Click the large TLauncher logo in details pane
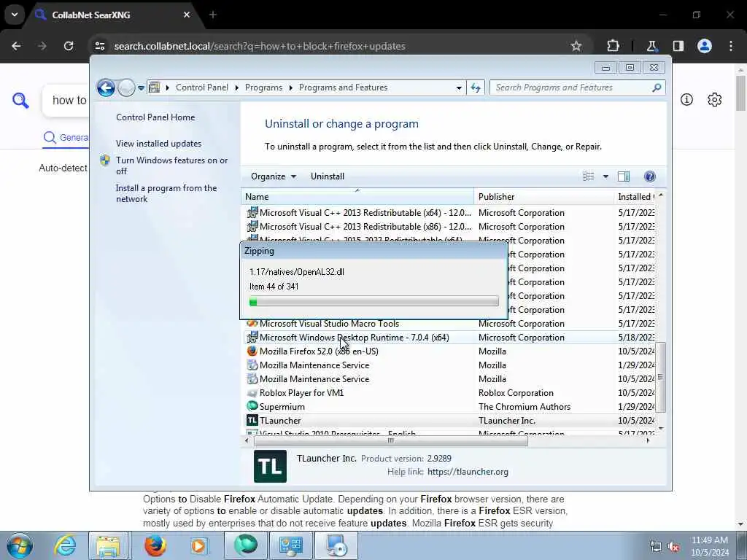The width and height of the screenshot is (747, 560). pyautogui.click(x=270, y=466)
